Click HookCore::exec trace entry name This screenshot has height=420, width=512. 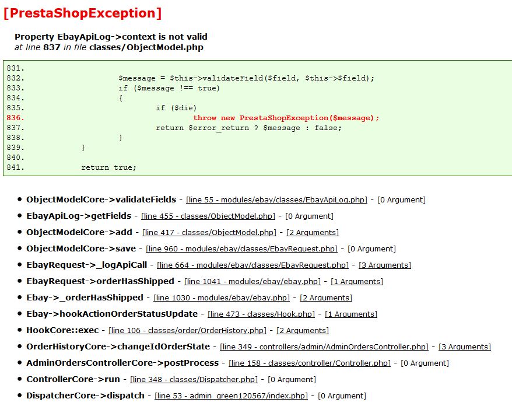[62, 330]
